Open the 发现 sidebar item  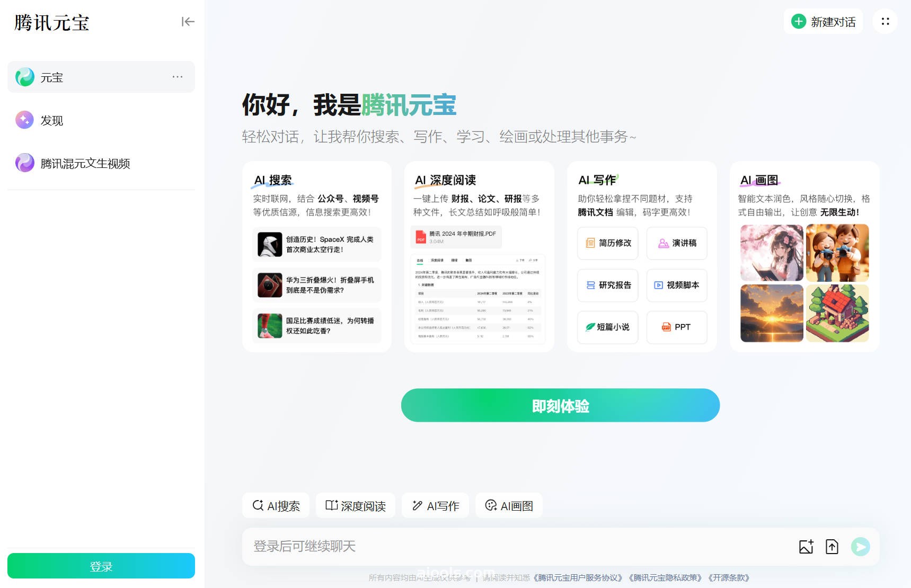[101, 120]
